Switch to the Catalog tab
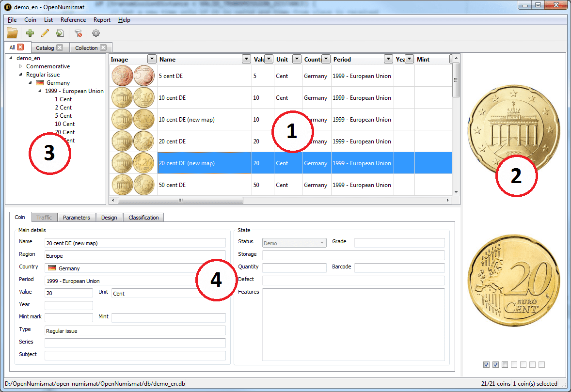The height and width of the screenshot is (392, 571). click(45, 47)
